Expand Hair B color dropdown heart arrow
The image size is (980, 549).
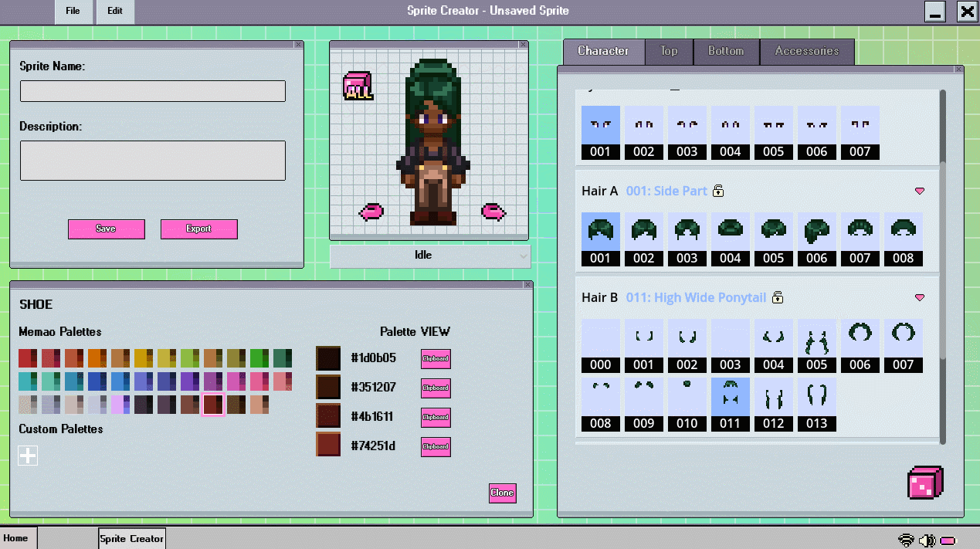pyautogui.click(x=919, y=297)
